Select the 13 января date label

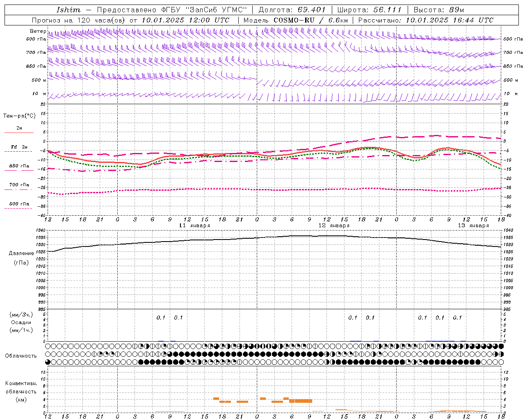473,226
